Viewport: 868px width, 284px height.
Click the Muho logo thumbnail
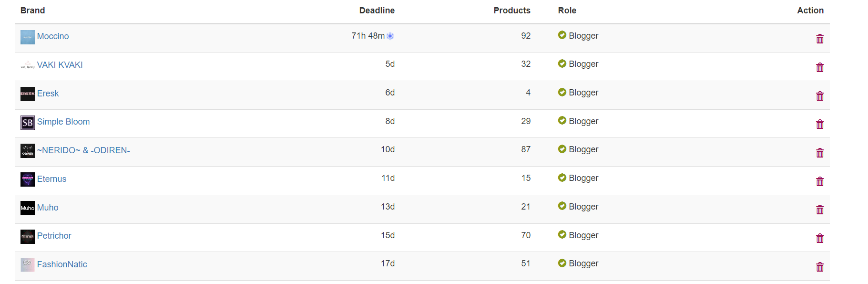pos(28,208)
